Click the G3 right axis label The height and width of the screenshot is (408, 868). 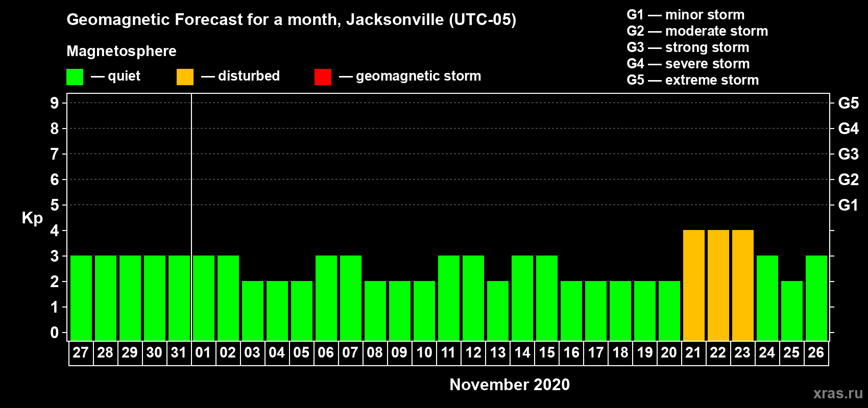tap(848, 154)
